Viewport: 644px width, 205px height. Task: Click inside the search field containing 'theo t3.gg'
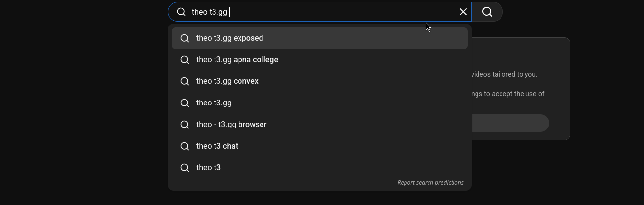point(321,12)
